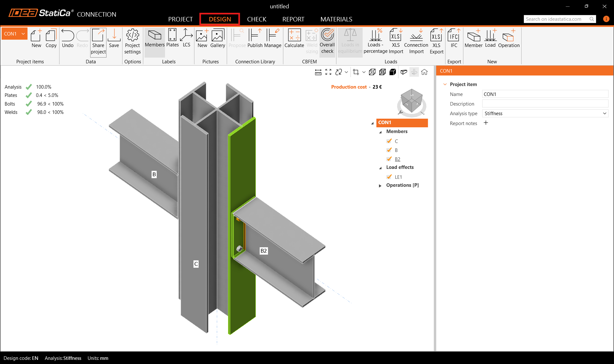Image resolution: width=614 pixels, height=364 pixels.
Task: Expand the Operations [P] tree node
Action: point(380,186)
